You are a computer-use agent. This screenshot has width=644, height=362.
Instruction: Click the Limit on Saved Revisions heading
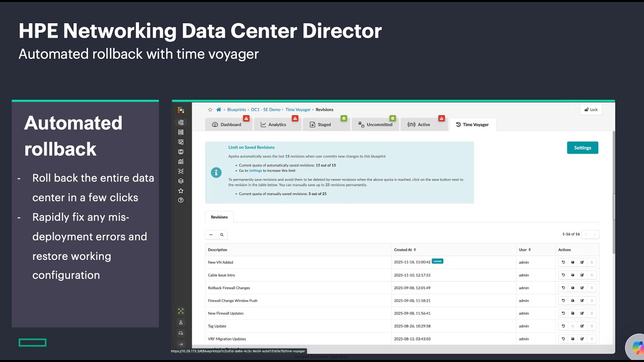coord(252,147)
